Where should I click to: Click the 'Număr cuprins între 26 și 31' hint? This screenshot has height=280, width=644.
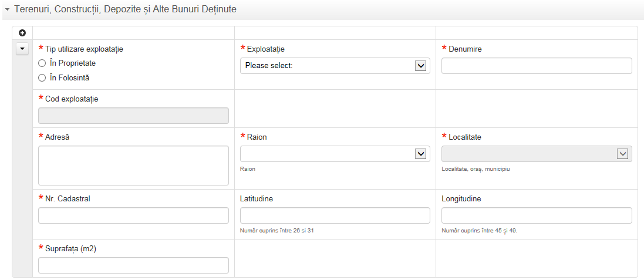[277, 231]
